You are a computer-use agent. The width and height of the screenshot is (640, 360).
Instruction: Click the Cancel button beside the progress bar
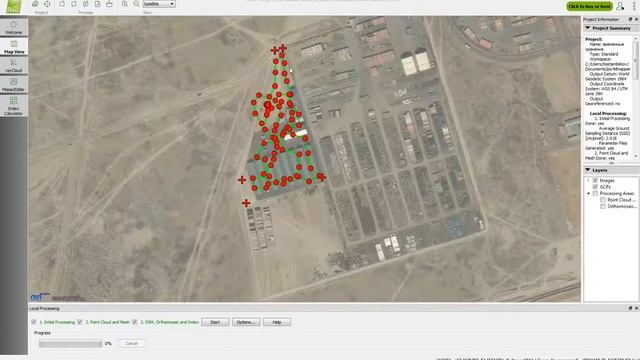pos(131,343)
